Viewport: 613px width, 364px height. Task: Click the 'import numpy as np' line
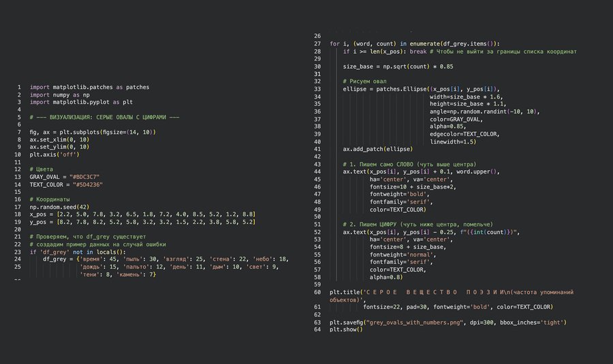[x=59, y=95]
